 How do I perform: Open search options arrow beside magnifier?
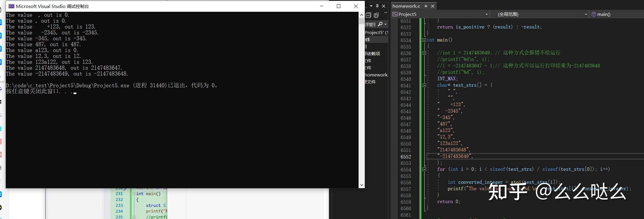click(385, 24)
